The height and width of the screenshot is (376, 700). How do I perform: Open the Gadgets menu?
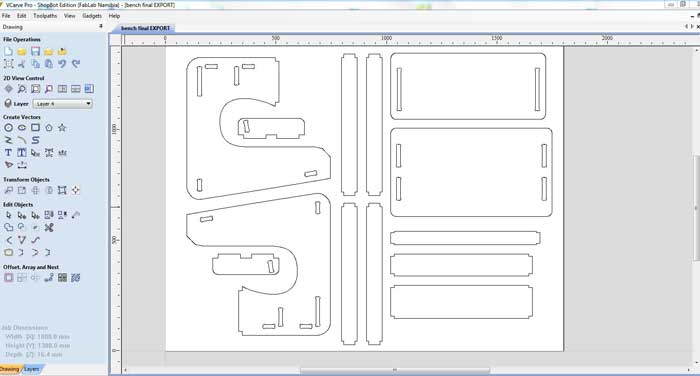coord(92,16)
